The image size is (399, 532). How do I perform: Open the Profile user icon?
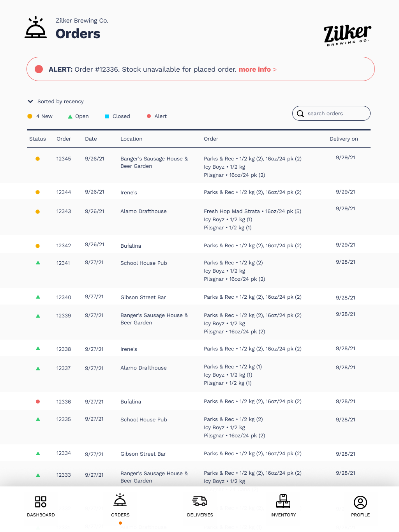pos(360,502)
